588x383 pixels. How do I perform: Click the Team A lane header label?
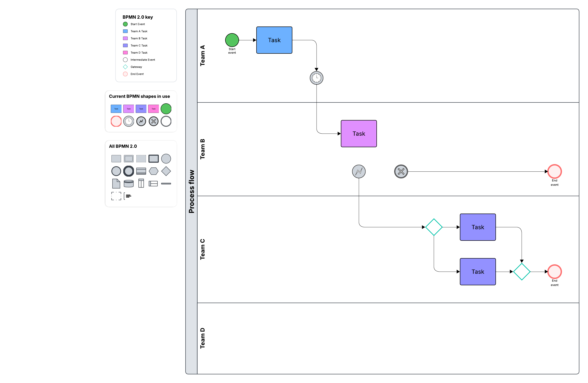pos(202,56)
